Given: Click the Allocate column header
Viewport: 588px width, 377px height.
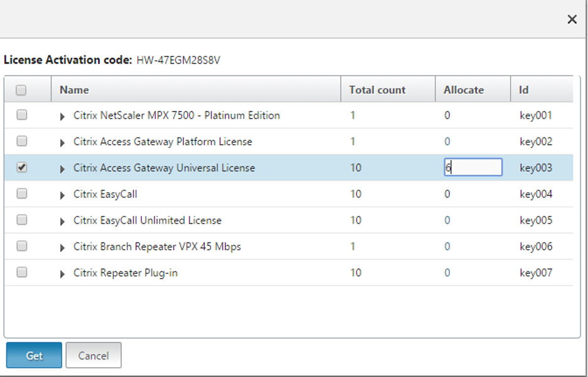Looking at the screenshot, I should point(464,90).
